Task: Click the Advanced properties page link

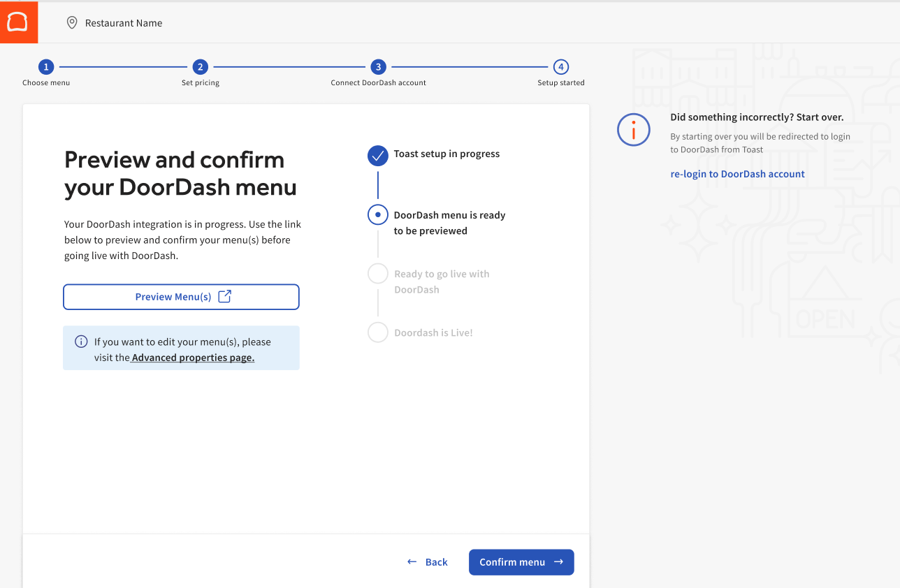Action: (192, 357)
